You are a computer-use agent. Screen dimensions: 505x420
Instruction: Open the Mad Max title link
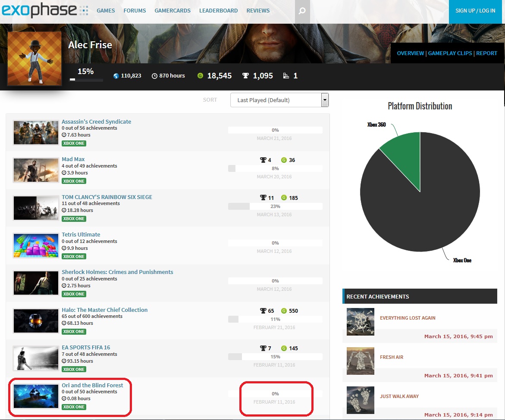[73, 159]
